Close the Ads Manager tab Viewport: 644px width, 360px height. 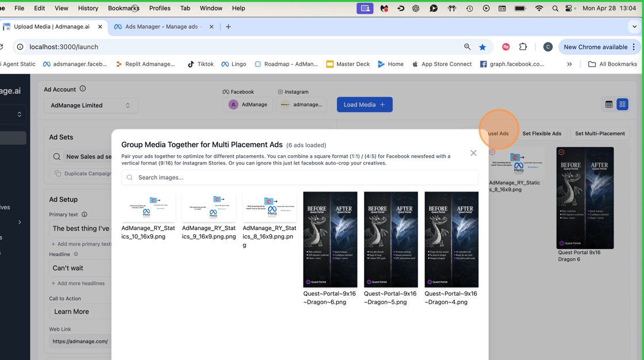coord(212,26)
